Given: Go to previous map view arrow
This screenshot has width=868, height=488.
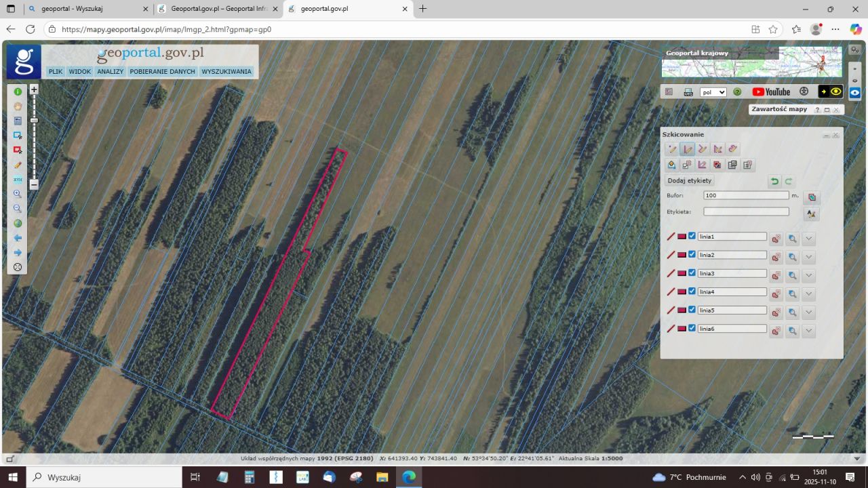Looking at the screenshot, I should click(x=18, y=238).
